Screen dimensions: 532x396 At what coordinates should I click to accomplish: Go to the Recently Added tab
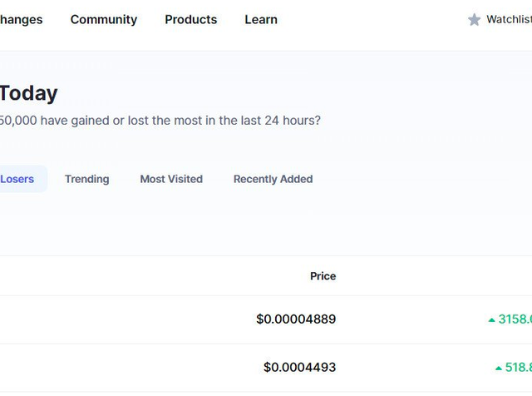(273, 179)
